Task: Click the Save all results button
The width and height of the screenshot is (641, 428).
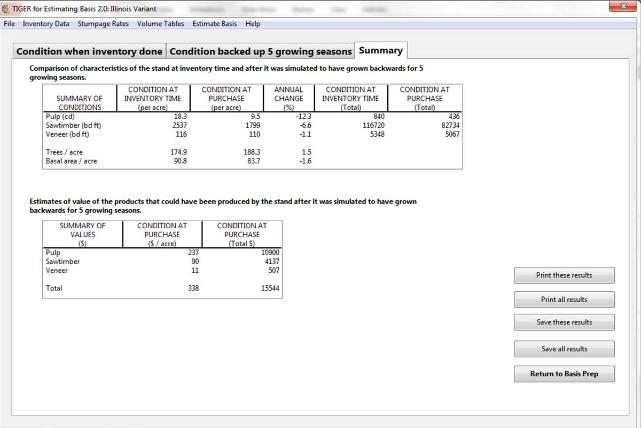Action: coord(564,349)
